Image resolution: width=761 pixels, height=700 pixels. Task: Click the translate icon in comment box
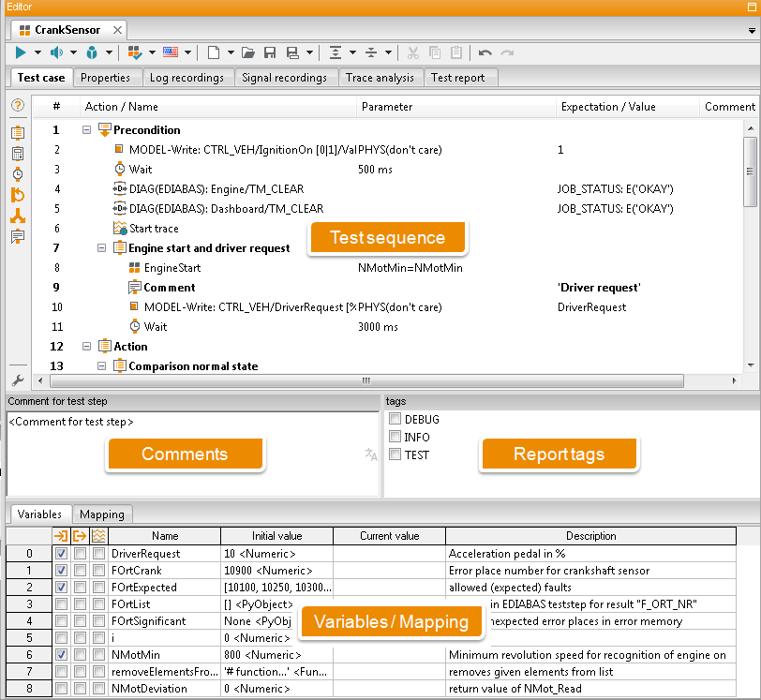371,454
